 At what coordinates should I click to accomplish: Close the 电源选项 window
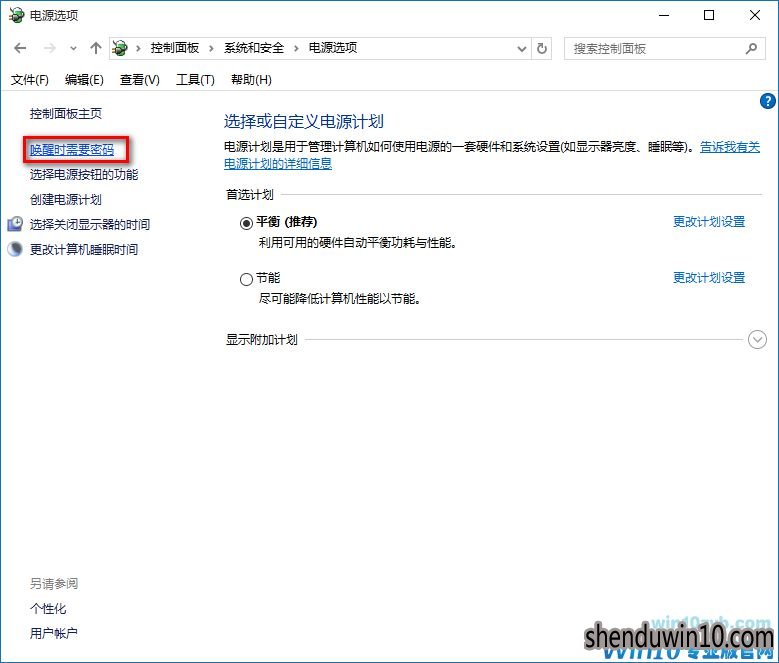pyautogui.click(x=755, y=15)
